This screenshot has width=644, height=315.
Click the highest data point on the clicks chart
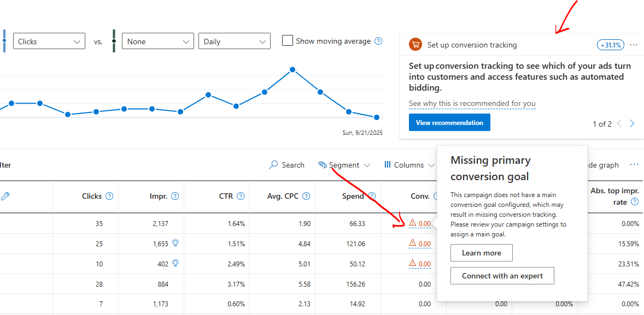(x=292, y=69)
